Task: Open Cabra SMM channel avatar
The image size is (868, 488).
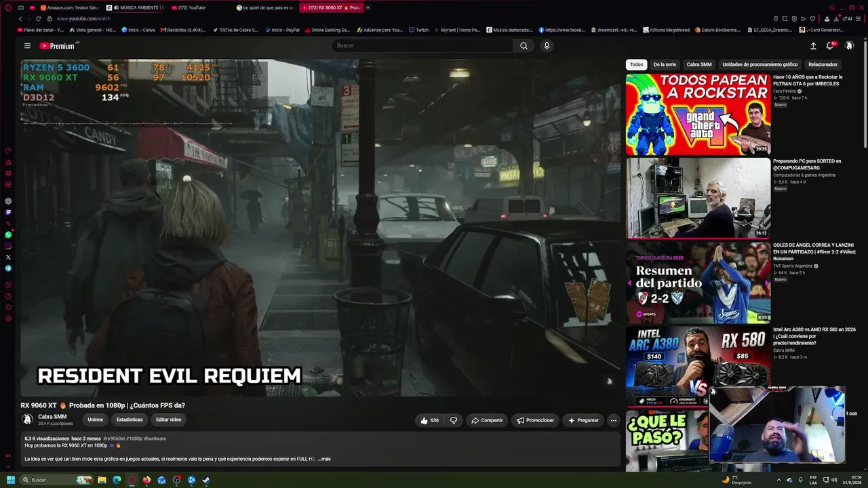Action: 28,420
